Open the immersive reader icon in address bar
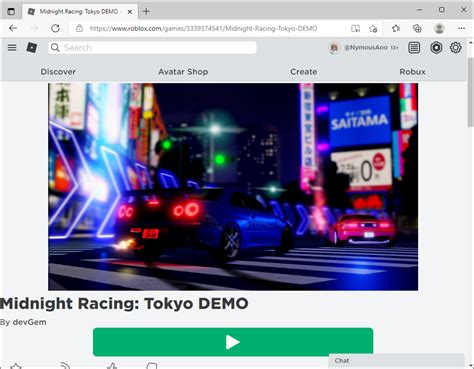The width and height of the screenshot is (474, 369). (x=355, y=28)
